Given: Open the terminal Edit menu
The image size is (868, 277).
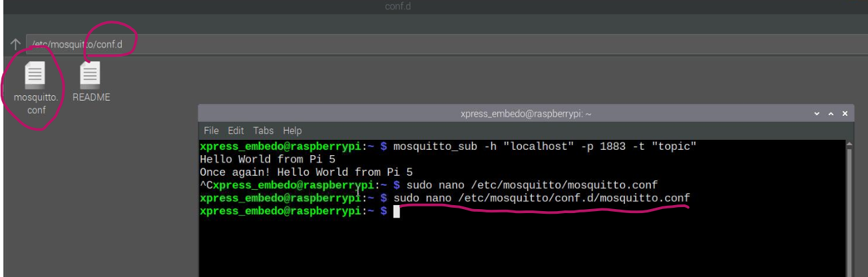Looking at the screenshot, I should (236, 131).
